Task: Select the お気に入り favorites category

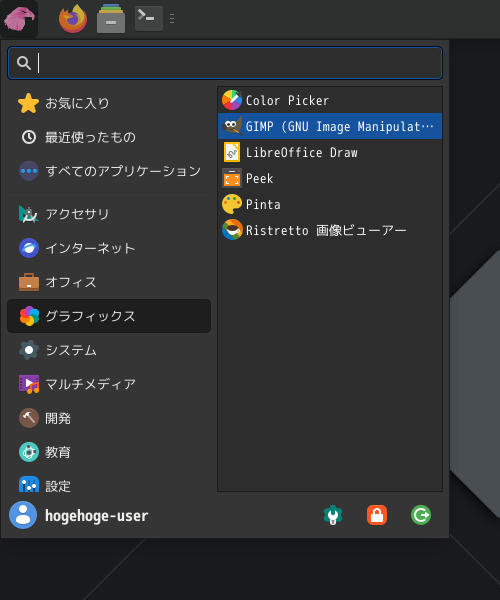Action: [x=109, y=103]
